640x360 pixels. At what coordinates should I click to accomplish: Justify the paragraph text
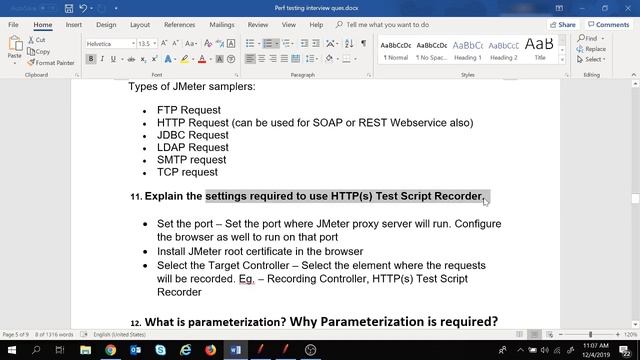(284, 59)
